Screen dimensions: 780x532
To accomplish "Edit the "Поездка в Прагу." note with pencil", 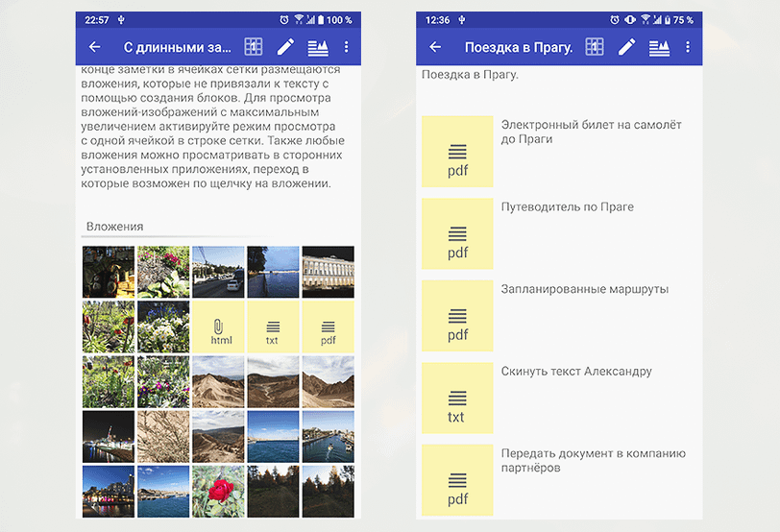I will [x=627, y=47].
